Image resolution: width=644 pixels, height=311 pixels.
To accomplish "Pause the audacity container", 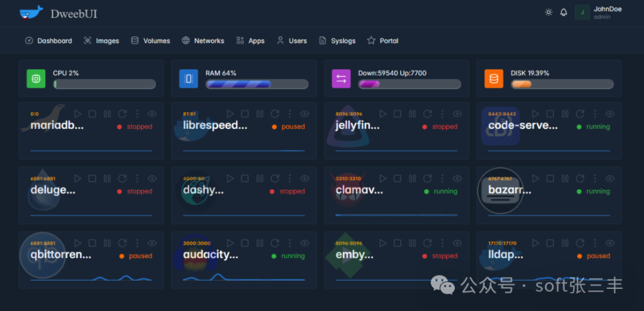I will pos(259,243).
